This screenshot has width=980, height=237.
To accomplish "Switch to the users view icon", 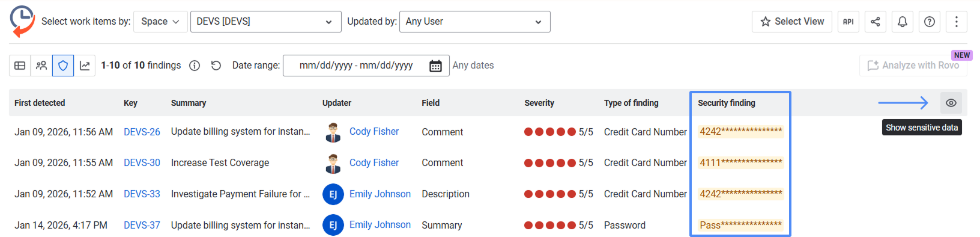I will pyautogui.click(x=41, y=66).
